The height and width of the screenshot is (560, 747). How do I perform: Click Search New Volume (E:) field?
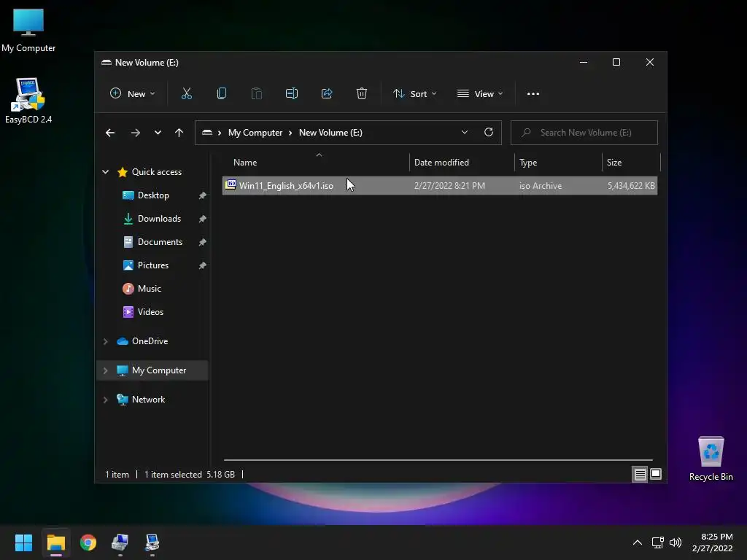(x=584, y=133)
